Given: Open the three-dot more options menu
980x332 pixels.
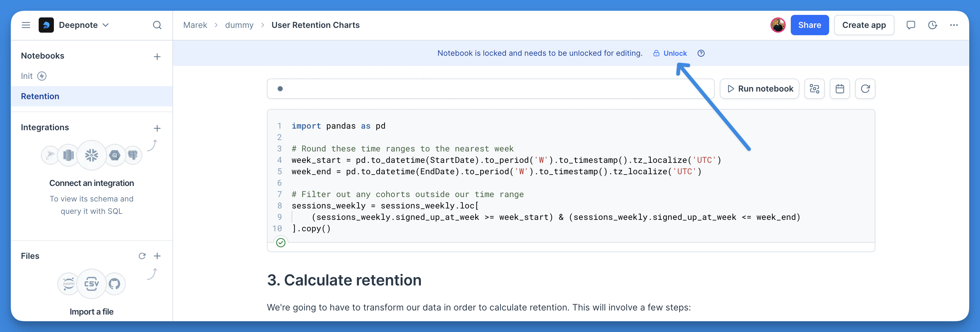Looking at the screenshot, I should click(x=954, y=25).
